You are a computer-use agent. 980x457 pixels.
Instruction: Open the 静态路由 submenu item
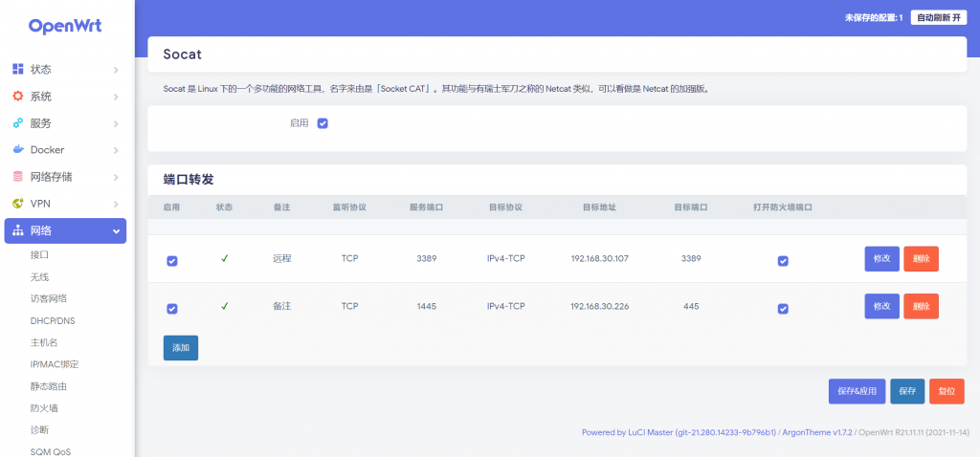[x=49, y=386]
